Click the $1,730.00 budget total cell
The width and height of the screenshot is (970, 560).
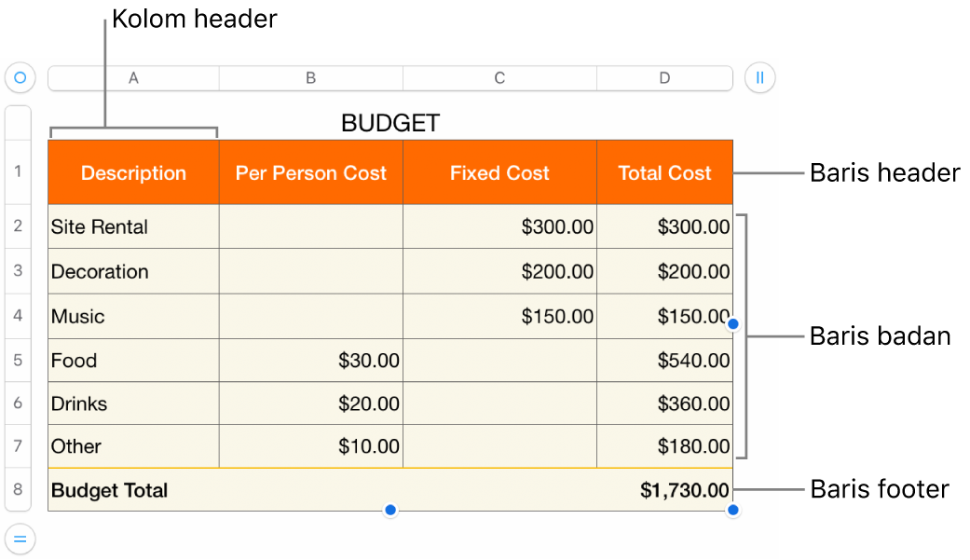click(664, 490)
